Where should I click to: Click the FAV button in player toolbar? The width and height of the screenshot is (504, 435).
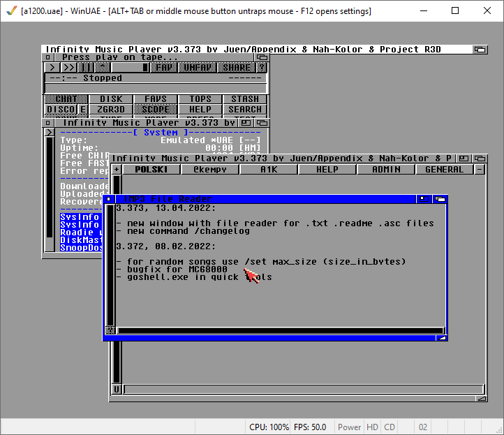(163, 68)
